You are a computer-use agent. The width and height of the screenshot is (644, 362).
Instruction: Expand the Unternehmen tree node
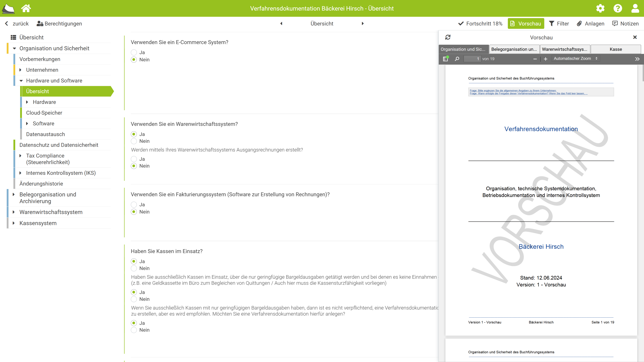(20, 70)
